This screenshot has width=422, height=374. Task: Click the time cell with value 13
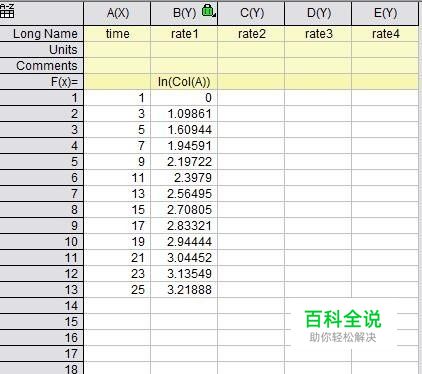click(117, 194)
